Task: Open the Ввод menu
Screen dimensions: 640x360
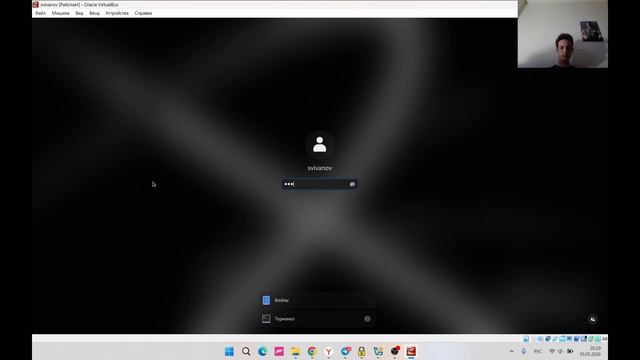Action: pos(94,13)
